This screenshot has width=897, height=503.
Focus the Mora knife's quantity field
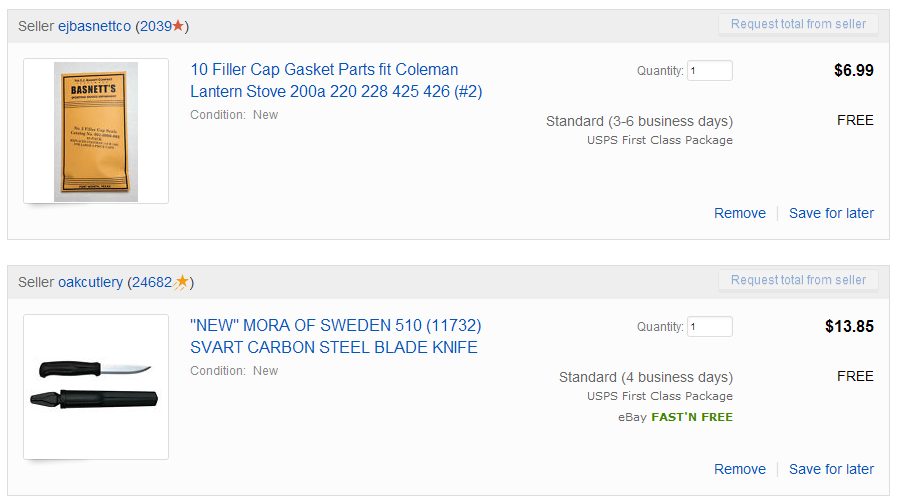709,327
